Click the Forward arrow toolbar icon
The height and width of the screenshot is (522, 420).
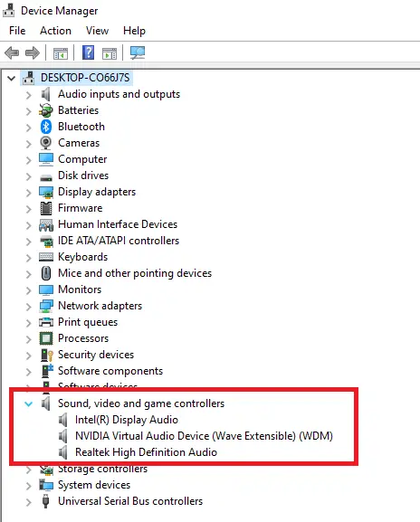[33, 53]
